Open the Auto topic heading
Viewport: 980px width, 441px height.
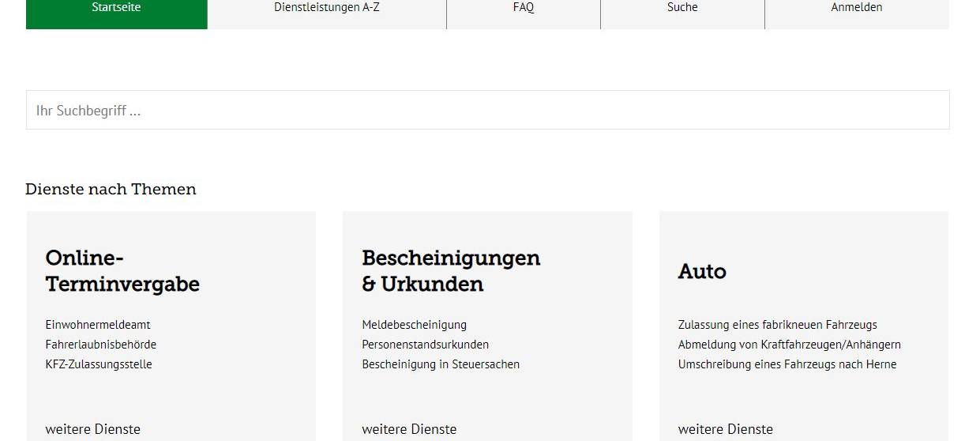coord(702,271)
